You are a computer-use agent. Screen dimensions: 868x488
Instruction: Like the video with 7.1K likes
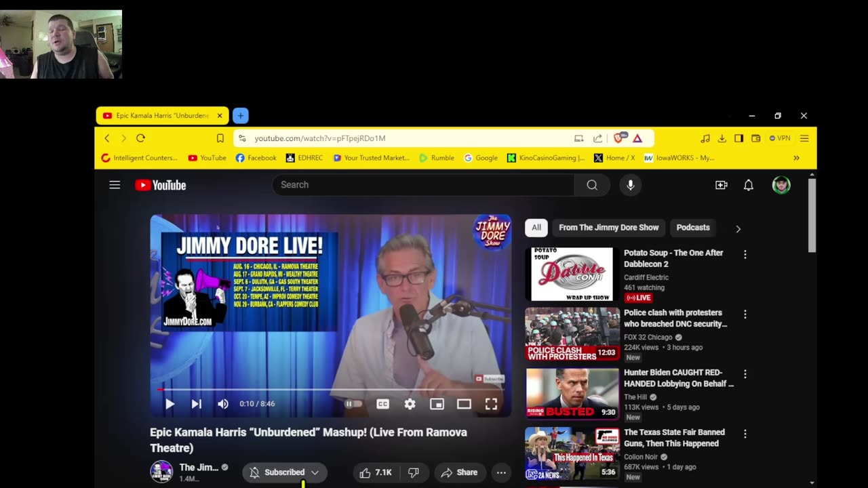pyautogui.click(x=375, y=472)
